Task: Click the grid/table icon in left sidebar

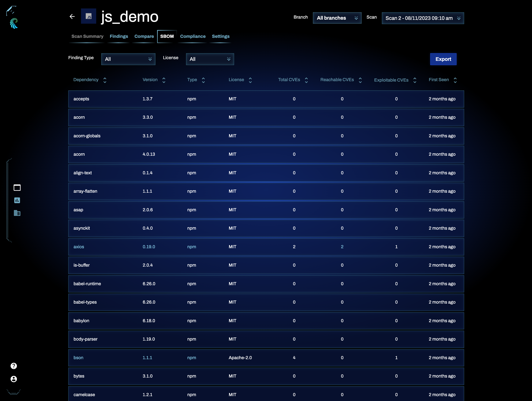Action: pyautogui.click(x=17, y=213)
